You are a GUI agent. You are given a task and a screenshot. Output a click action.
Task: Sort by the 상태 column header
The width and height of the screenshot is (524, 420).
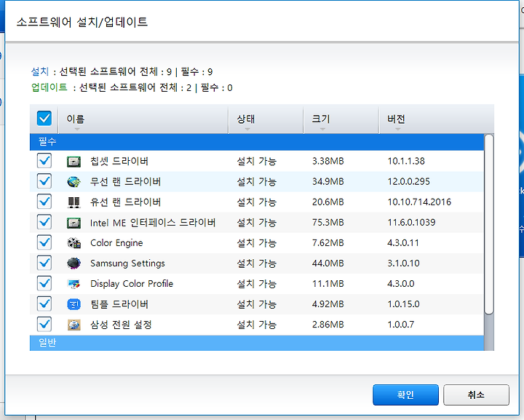(266, 119)
